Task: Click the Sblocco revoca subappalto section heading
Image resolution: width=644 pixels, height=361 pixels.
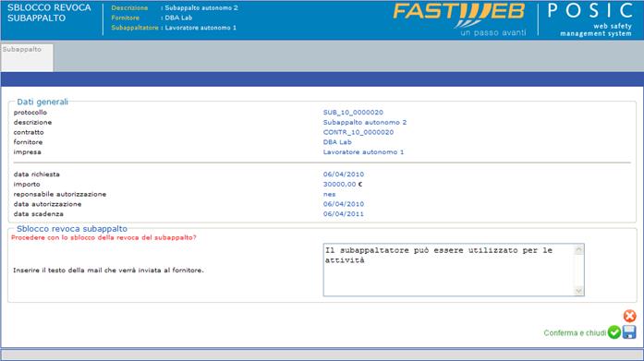Action: [72, 228]
